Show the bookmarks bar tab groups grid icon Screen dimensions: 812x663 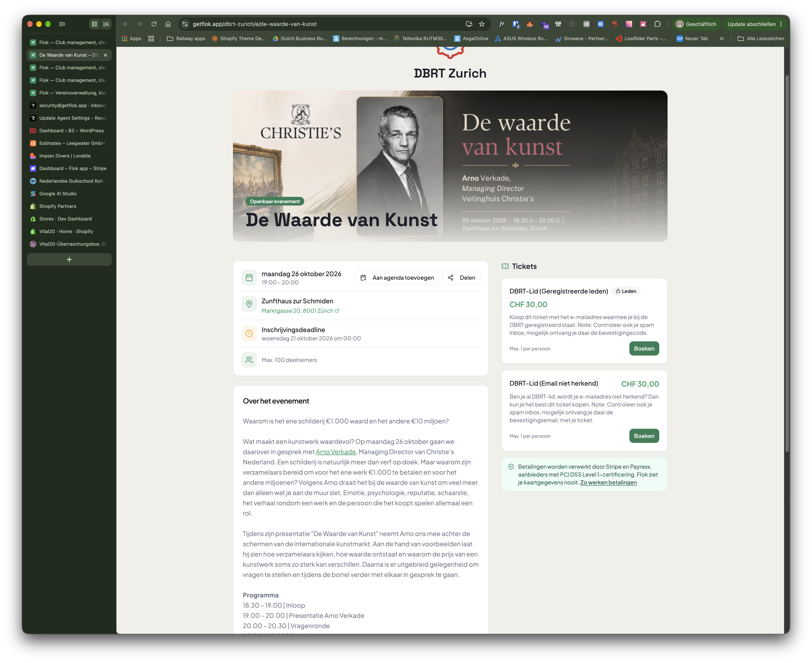click(151, 39)
